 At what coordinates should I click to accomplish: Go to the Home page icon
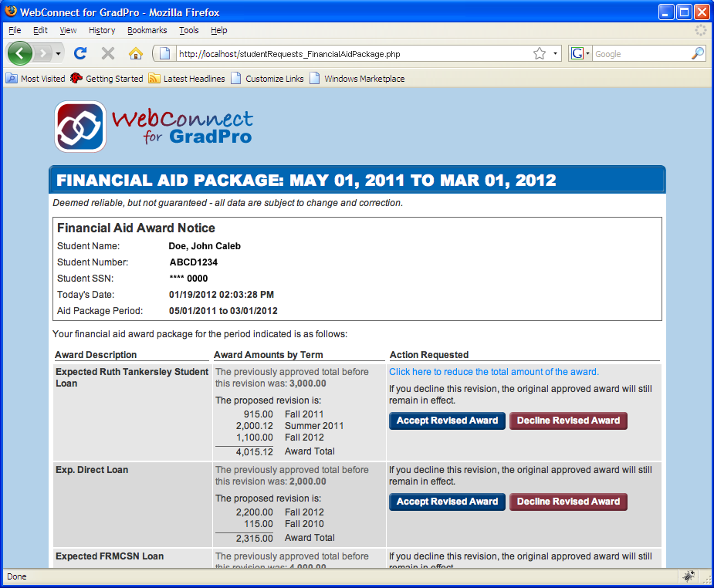[136, 54]
